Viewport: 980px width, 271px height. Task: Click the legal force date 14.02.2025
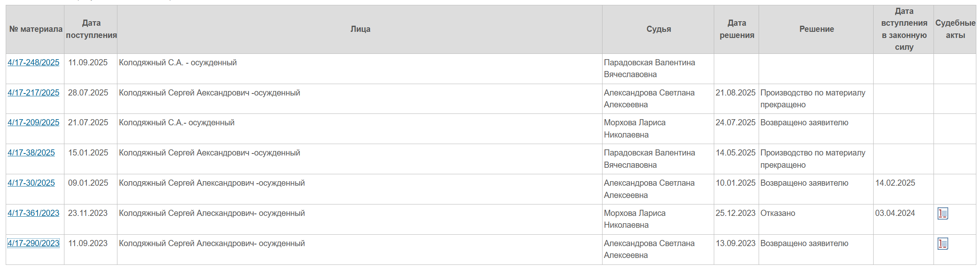[895, 183]
